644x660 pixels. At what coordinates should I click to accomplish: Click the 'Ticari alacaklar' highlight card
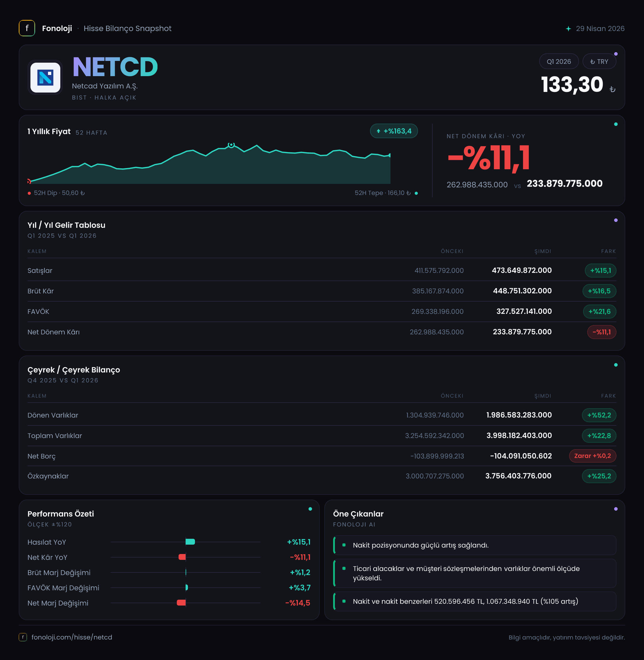pos(474,573)
